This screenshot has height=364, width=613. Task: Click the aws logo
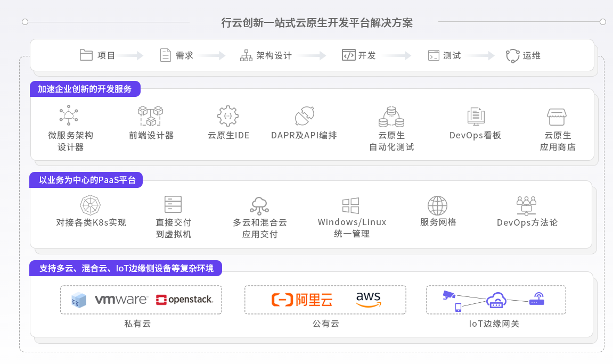(x=367, y=300)
